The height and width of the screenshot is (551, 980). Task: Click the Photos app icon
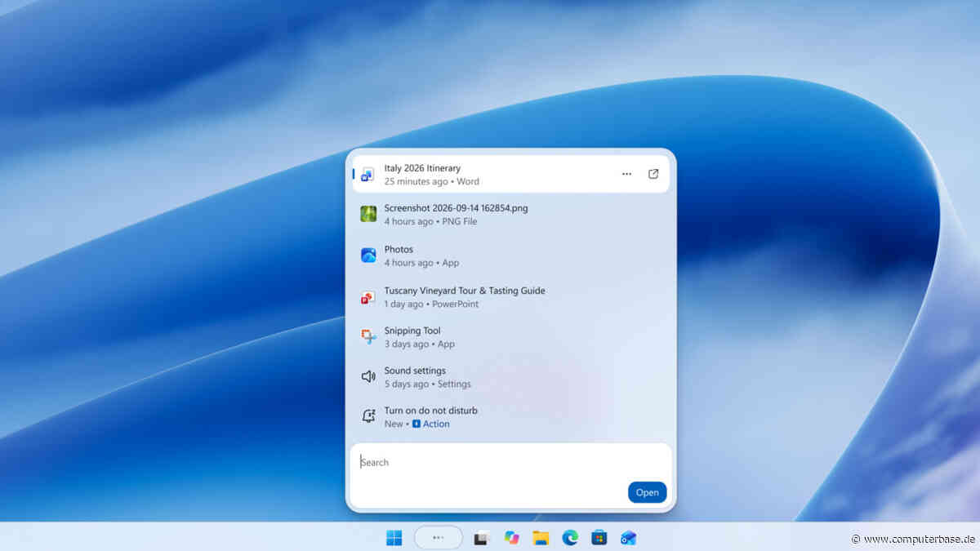368,256
